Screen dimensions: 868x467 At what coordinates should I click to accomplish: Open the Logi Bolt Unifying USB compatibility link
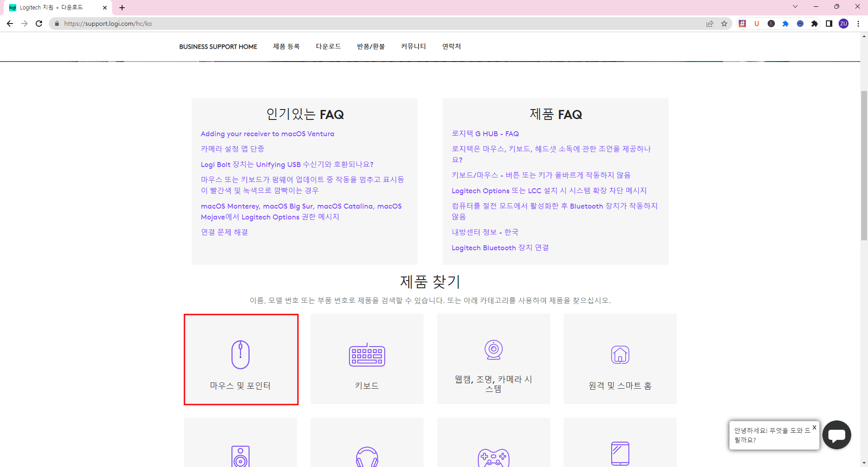[287, 164]
